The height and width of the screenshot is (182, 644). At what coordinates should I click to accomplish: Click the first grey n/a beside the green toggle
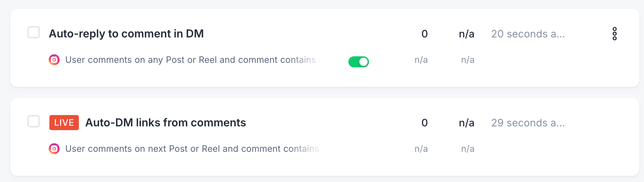pos(421,60)
